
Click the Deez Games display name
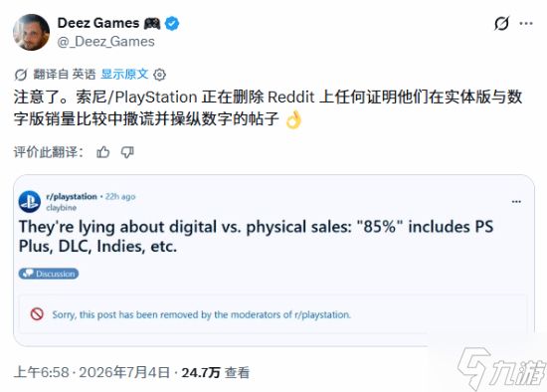[x=98, y=23]
